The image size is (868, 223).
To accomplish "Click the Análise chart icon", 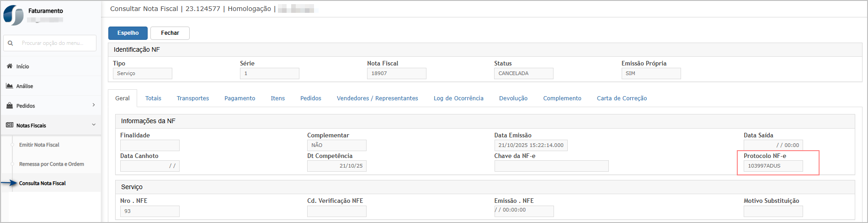I will tap(10, 86).
